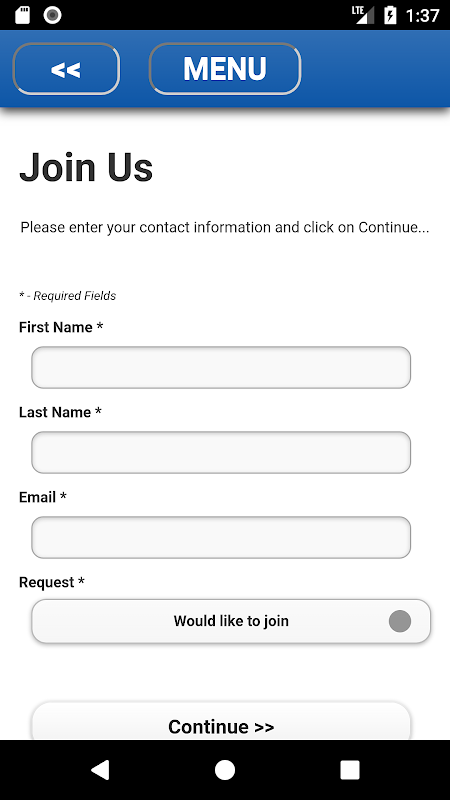Tap the LTE signal strength icon
Image resolution: width=450 pixels, height=800 pixels.
363,15
